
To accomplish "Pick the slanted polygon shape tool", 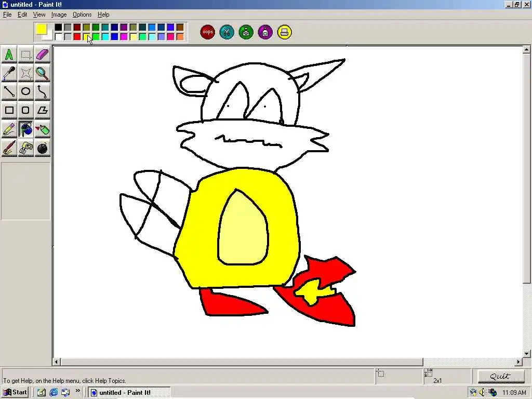I will [43, 110].
